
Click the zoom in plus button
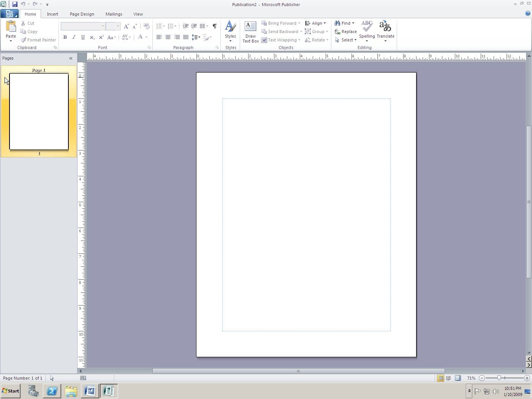coord(527,378)
